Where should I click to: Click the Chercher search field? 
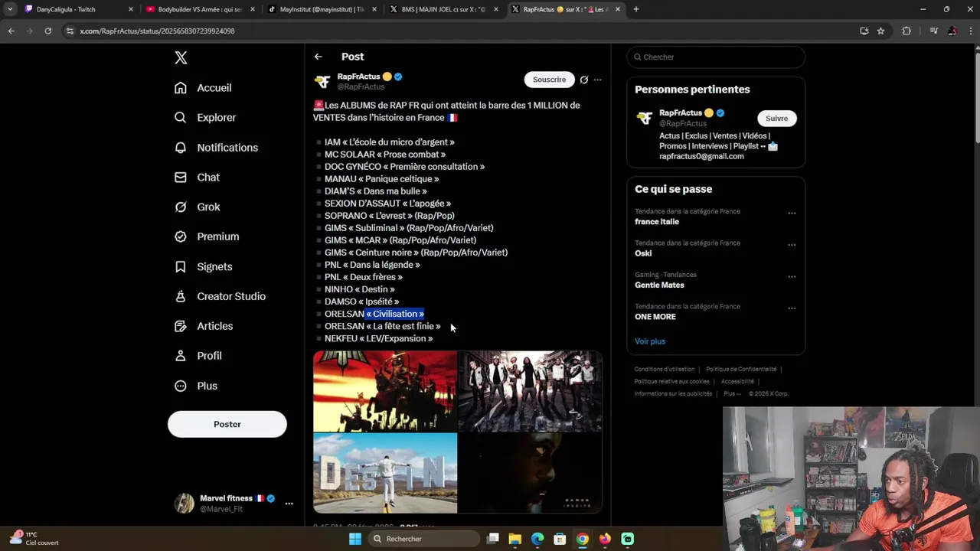coord(716,57)
